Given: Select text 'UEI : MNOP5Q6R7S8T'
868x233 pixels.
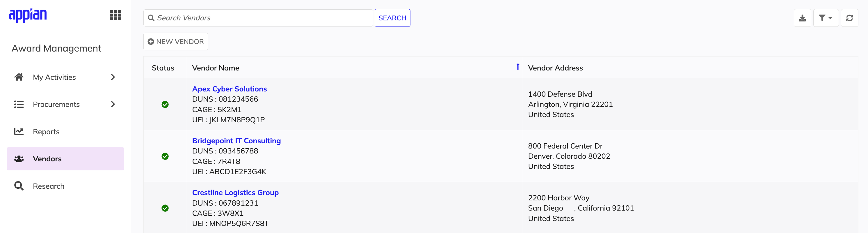Looking at the screenshot, I should (230, 224).
